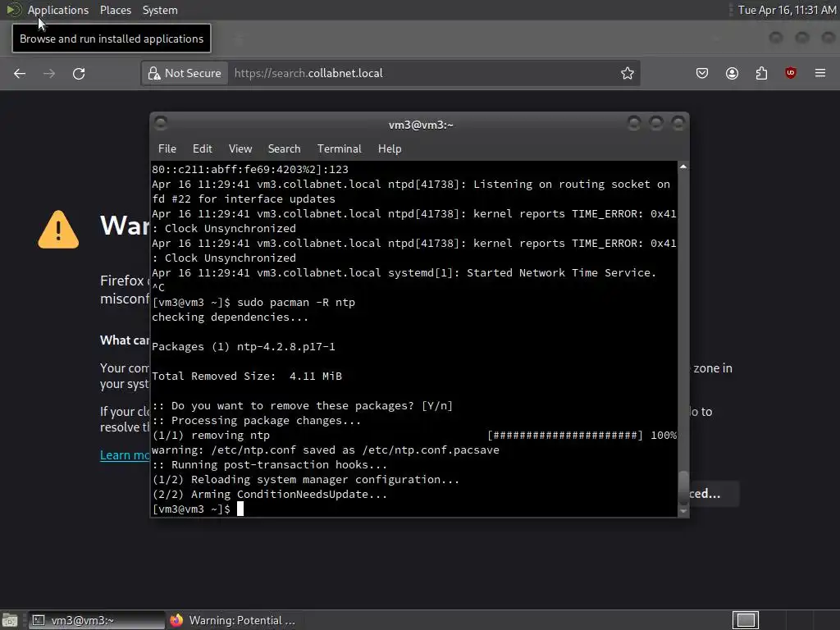Switch to the Firefox Warning taskbar entry
Viewport: 840px width, 630px height.
click(x=234, y=620)
